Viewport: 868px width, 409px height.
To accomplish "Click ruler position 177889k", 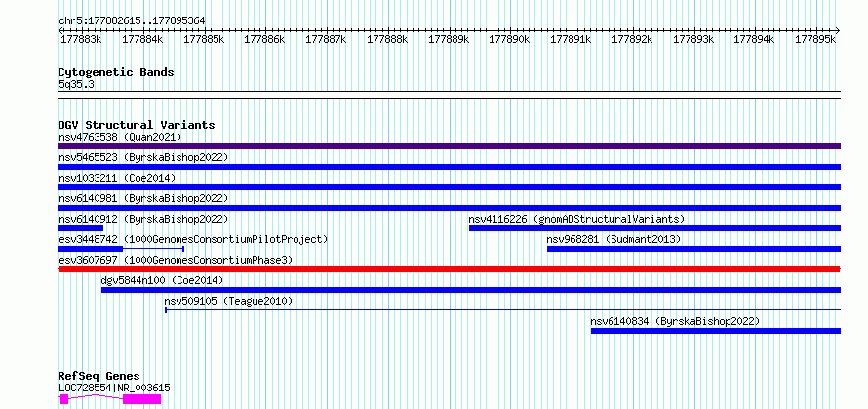I will (449, 39).
